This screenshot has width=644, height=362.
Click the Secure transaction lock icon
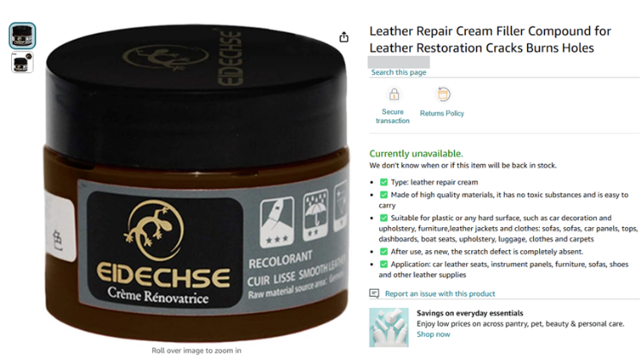(394, 95)
